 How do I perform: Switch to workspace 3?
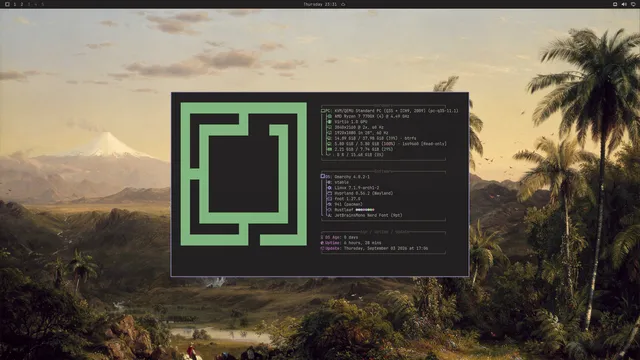29,4
